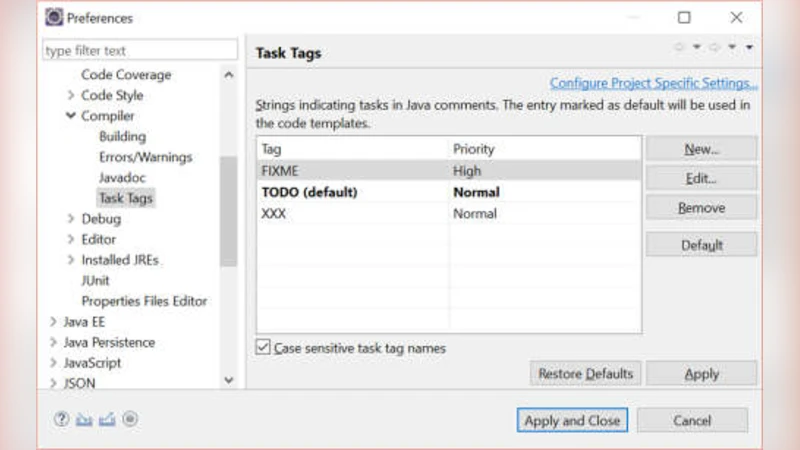The width and height of the screenshot is (800, 450).
Task: Click the tree scrollbar down arrow
Action: point(229,380)
